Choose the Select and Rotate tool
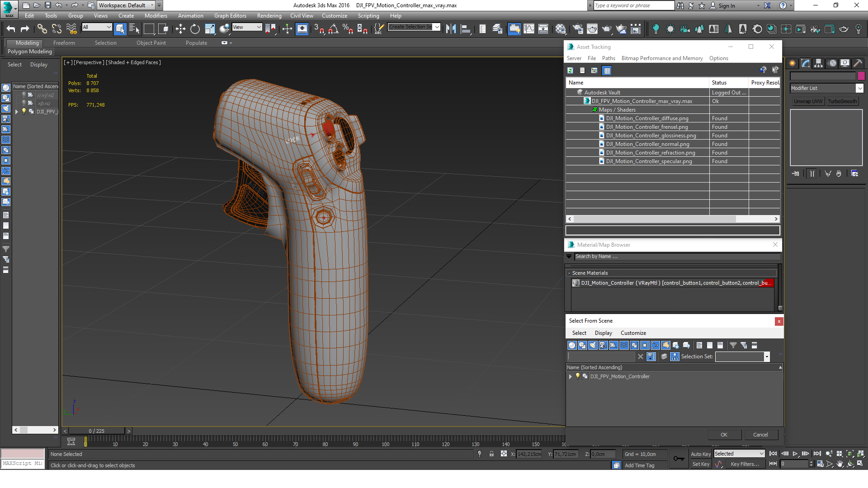The height and width of the screenshot is (488, 868). click(x=195, y=29)
